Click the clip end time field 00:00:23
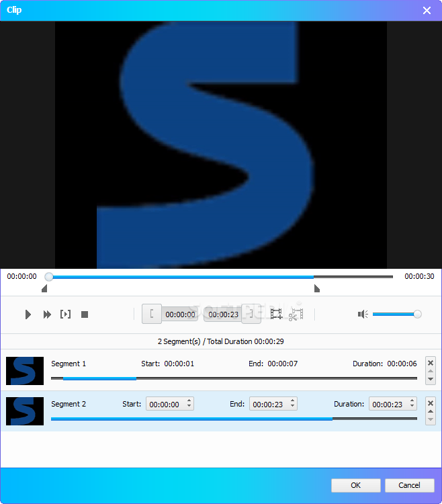 [x=223, y=314]
